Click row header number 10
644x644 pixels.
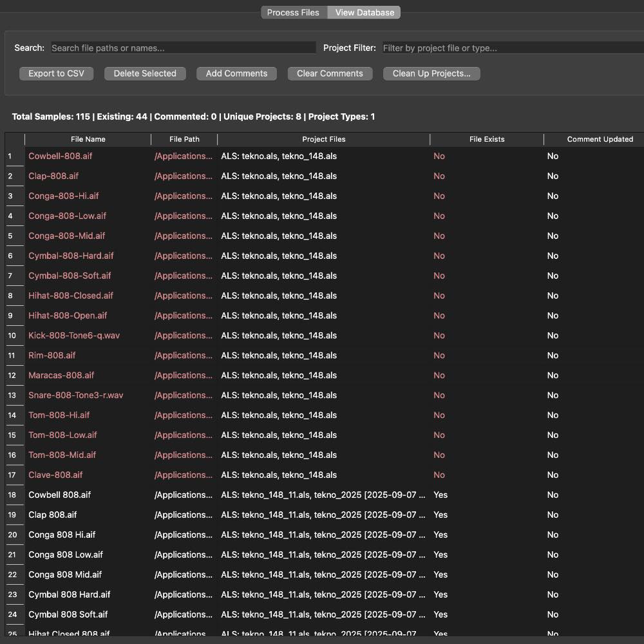tap(15, 335)
